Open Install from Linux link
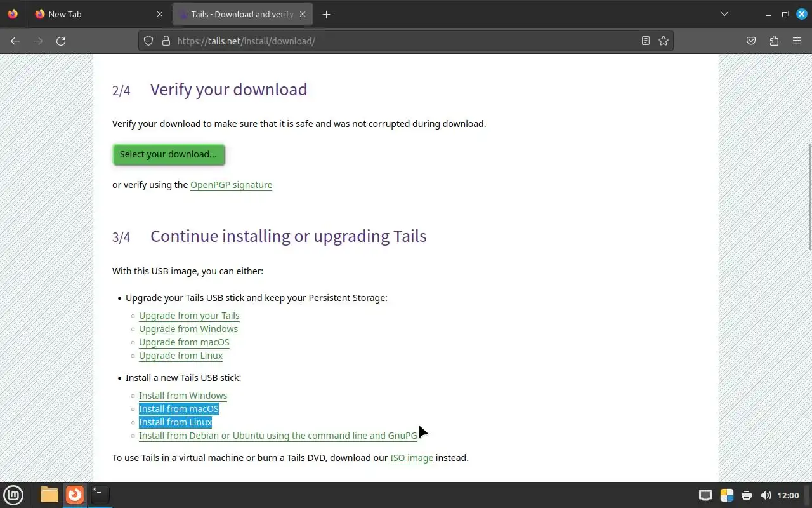 [175, 422]
